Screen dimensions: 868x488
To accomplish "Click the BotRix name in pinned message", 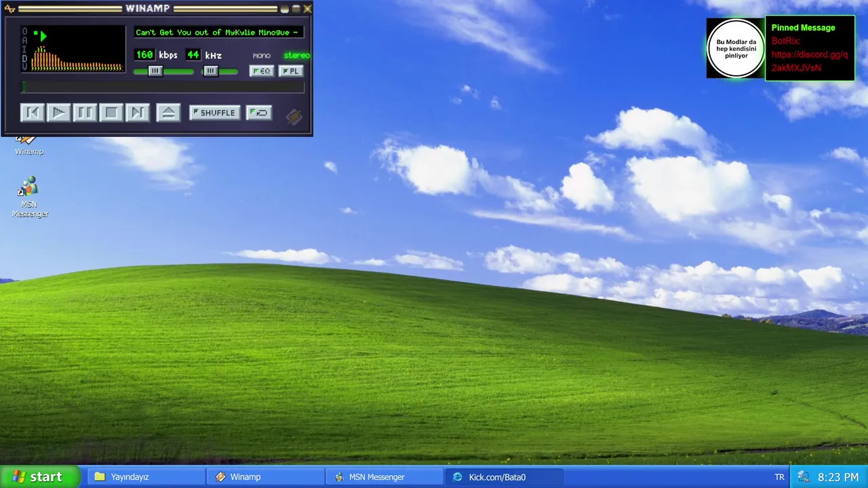I will click(x=786, y=41).
